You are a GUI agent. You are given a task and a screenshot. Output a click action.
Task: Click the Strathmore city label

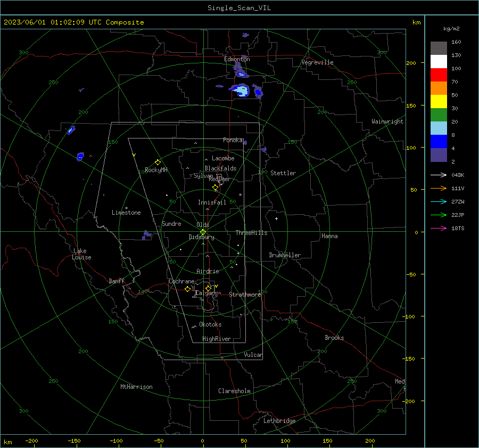(245, 295)
